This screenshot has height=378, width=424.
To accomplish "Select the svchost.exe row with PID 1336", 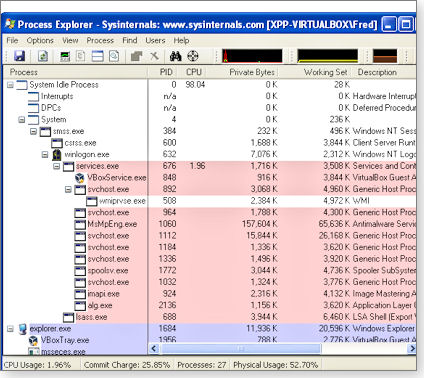I will coord(209,259).
